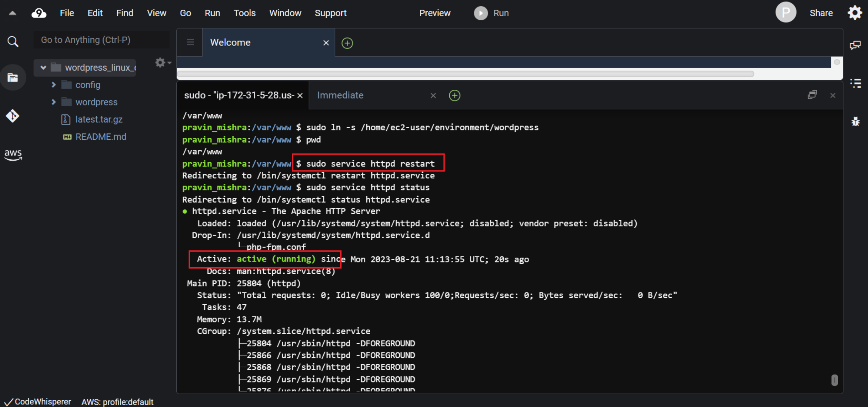Click the 'Tasks: 47' line
This screenshot has height=407, width=868.
point(224,307)
